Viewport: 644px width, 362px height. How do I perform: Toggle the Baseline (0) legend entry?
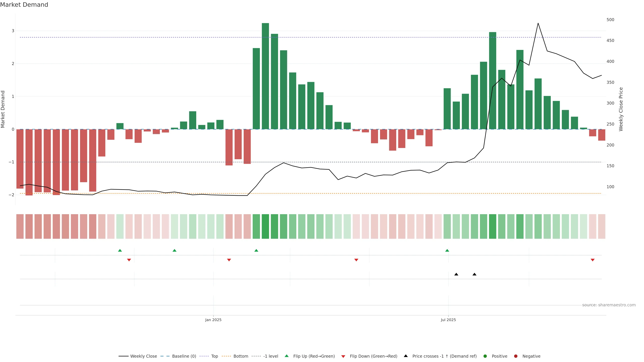[x=184, y=356]
